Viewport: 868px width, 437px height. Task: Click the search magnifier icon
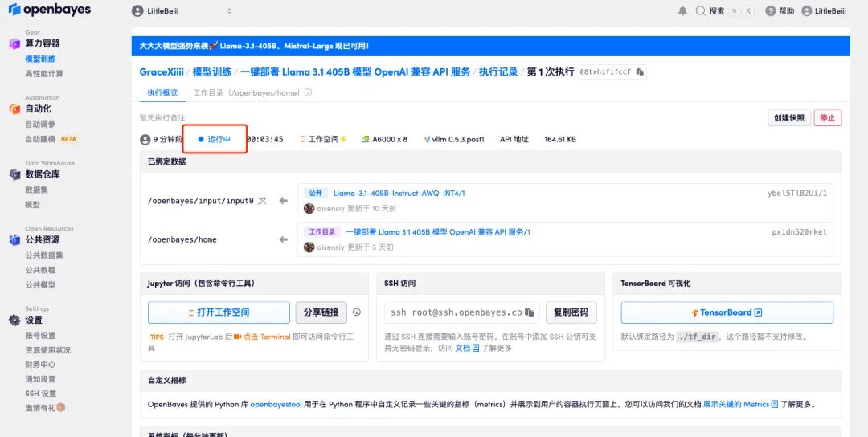point(701,11)
